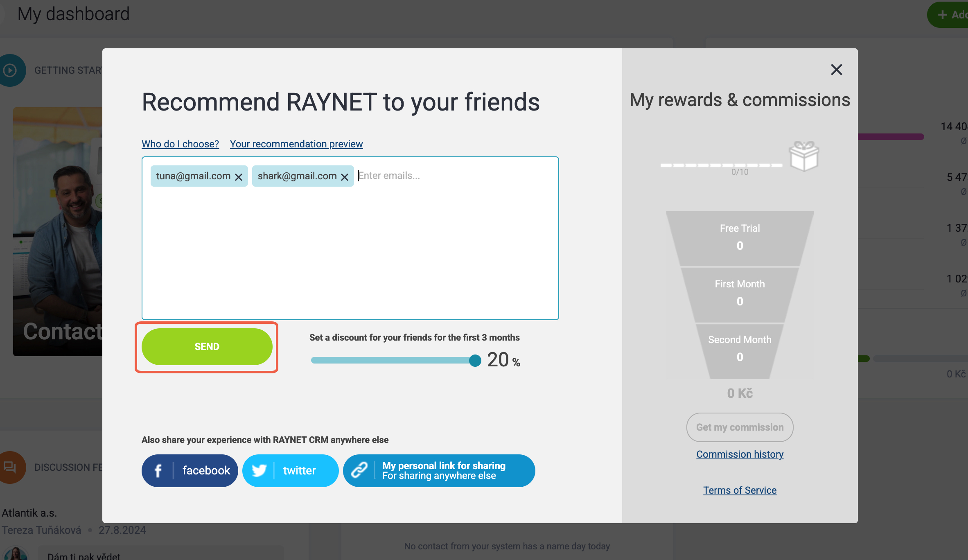
Task: Click 'Tereza Tuňáková' author name
Action: click(41, 530)
